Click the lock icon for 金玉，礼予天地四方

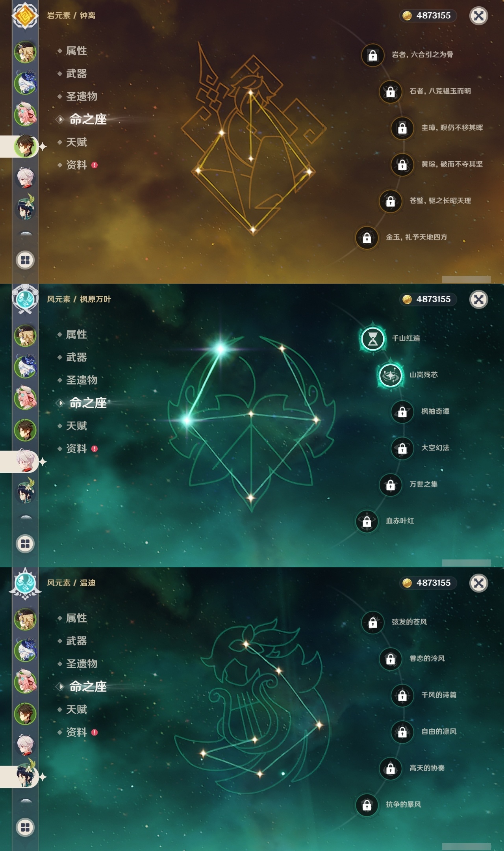[x=367, y=238]
